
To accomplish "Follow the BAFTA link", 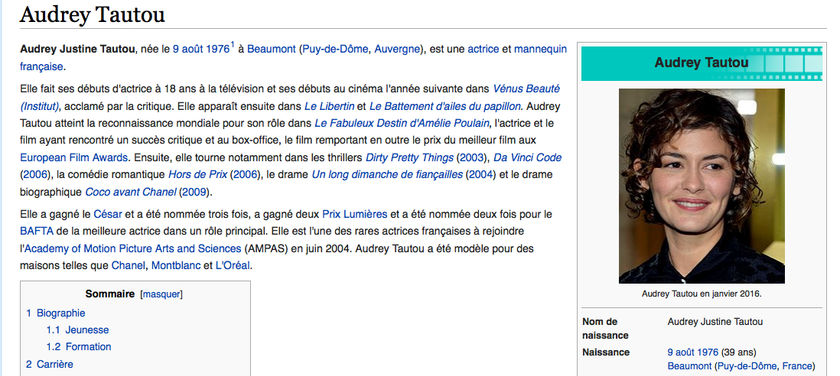I will pos(36,231).
